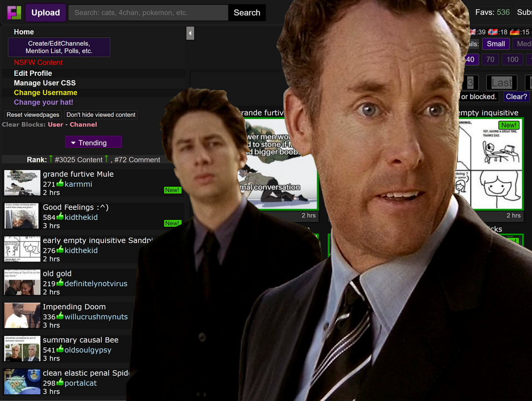The width and height of the screenshot is (532, 401).
Task: Click the Change Username link
Action: (x=45, y=93)
